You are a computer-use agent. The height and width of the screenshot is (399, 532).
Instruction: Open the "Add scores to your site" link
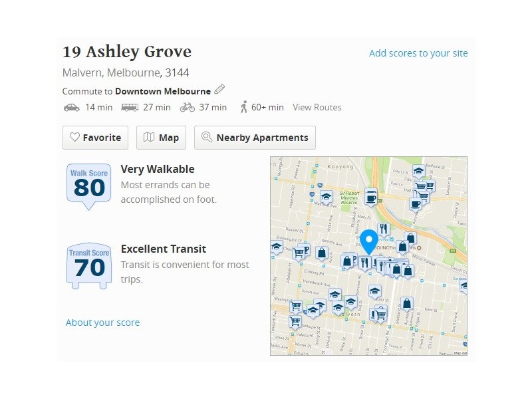click(418, 53)
